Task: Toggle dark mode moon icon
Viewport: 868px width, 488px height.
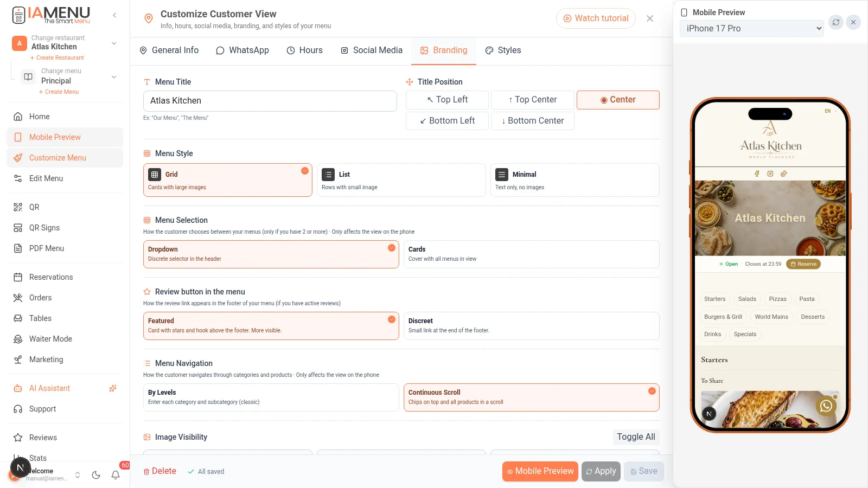Action: click(96, 475)
